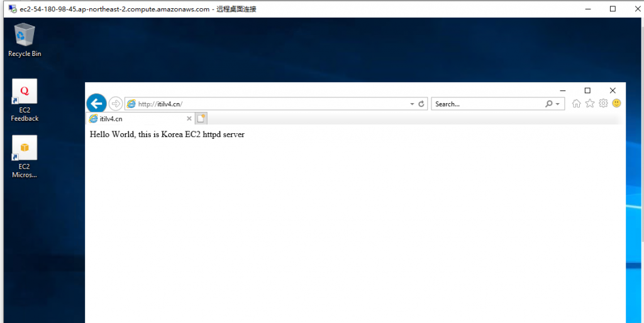
Task: Maximize the Internet Explorer window
Action: point(587,90)
